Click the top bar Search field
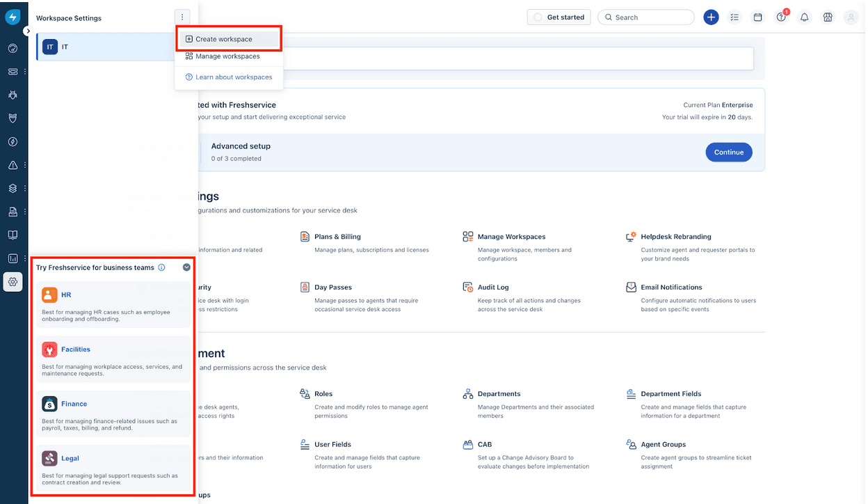The width and height of the screenshot is (868, 504). tap(646, 17)
